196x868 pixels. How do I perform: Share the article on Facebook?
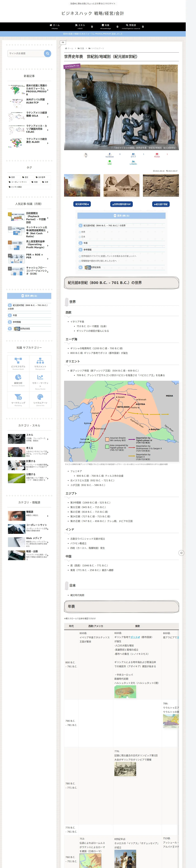pyautogui.click(x=109, y=155)
